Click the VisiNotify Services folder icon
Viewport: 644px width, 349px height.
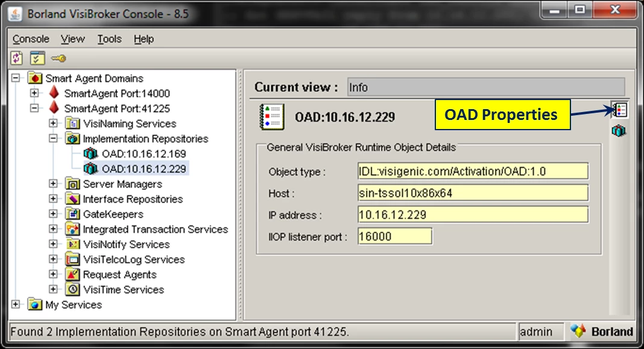point(73,244)
